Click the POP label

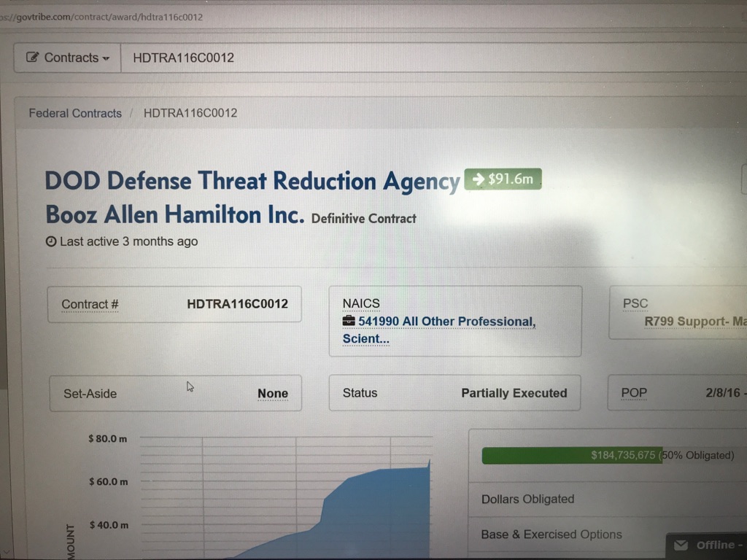click(x=634, y=392)
